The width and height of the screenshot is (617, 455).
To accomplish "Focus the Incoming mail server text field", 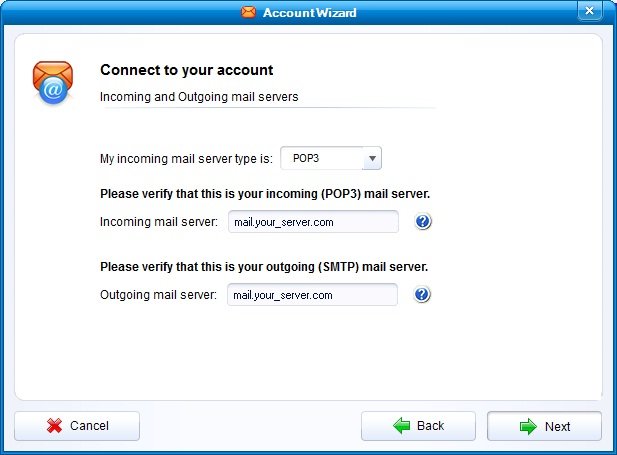I will click(x=313, y=222).
